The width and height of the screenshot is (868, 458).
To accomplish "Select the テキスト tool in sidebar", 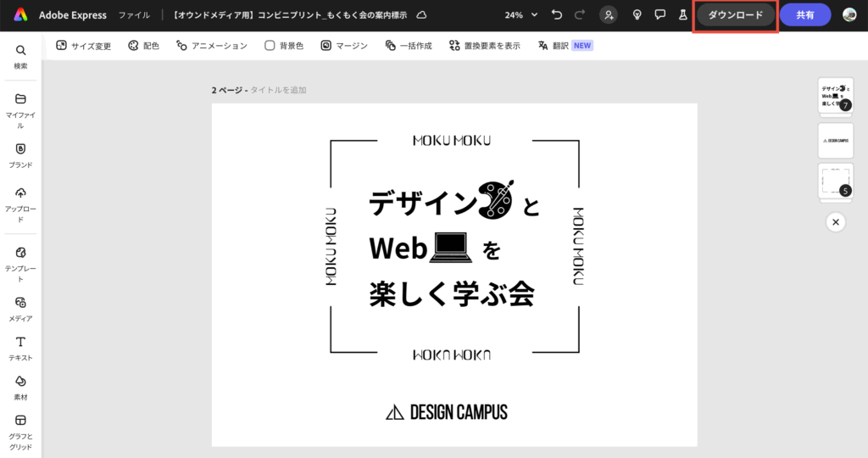I will coord(20,348).
